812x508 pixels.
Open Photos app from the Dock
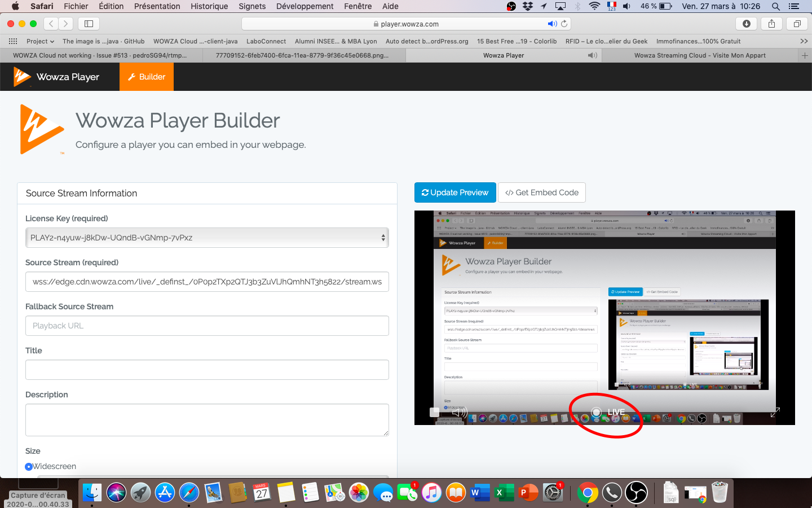pyautogui.click(x=359, y=493)
